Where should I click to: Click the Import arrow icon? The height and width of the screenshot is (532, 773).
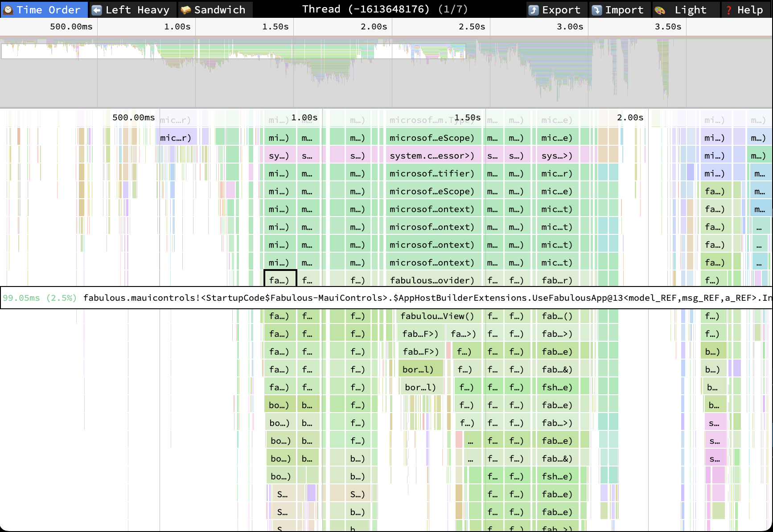[x=597, y=9]
